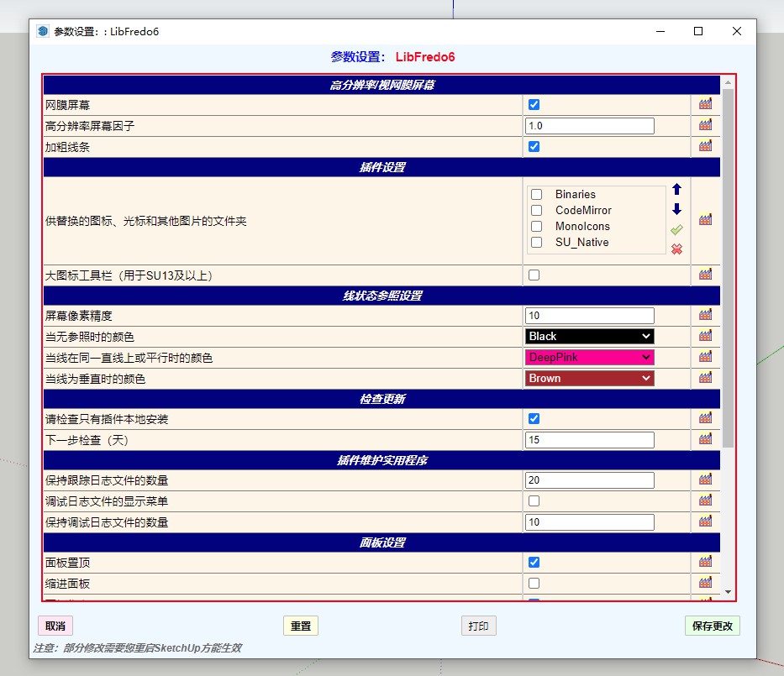Screen dimensions: 784x676
Task: Click the factory reset icon for 网膜屏幕
Action: (705, 105)
